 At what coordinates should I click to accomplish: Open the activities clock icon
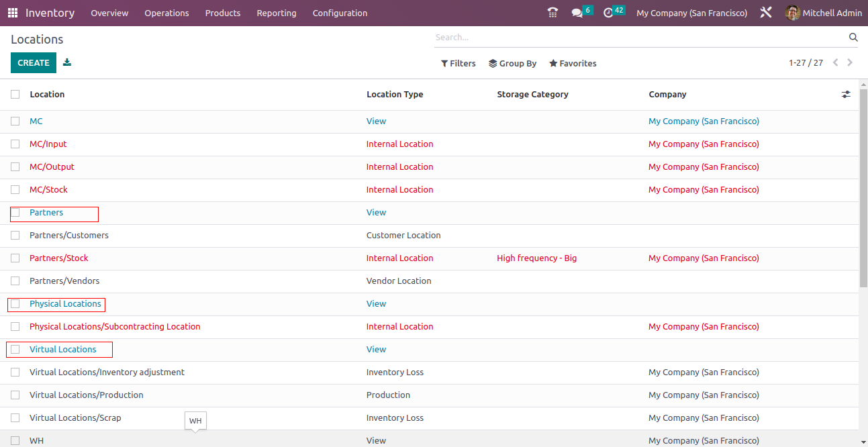pos(608,13)
